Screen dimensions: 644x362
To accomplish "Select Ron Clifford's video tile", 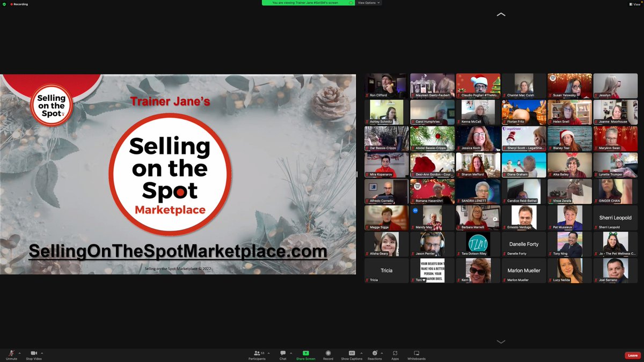I will click(386, 86).
